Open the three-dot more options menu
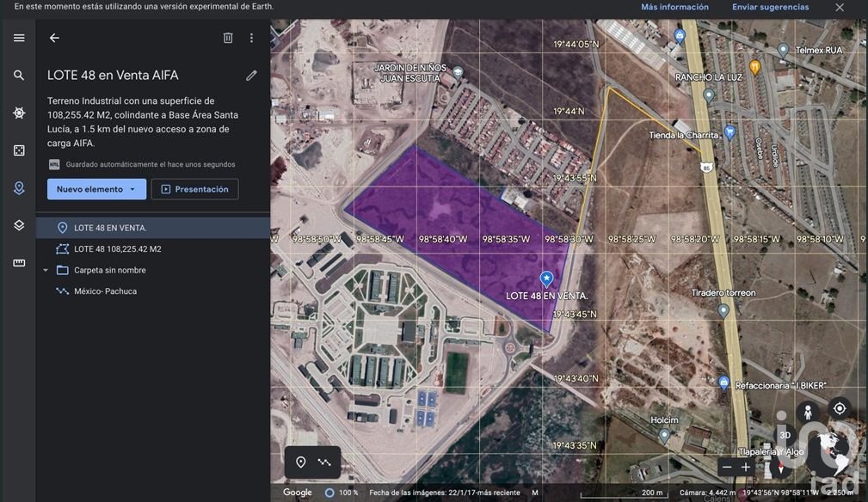The image size is (868, 502). (x=251, y=38)
